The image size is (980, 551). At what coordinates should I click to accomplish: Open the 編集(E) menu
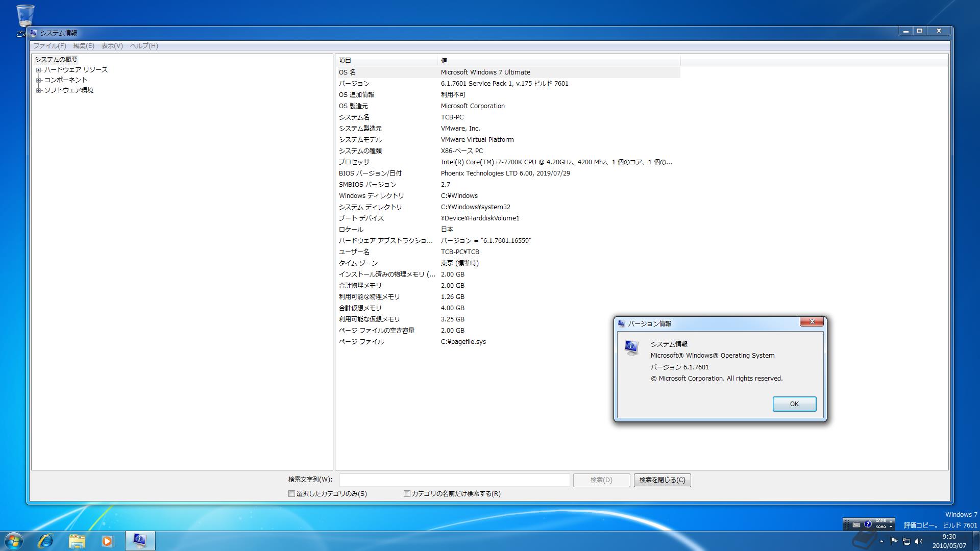[x=84, y=46]
